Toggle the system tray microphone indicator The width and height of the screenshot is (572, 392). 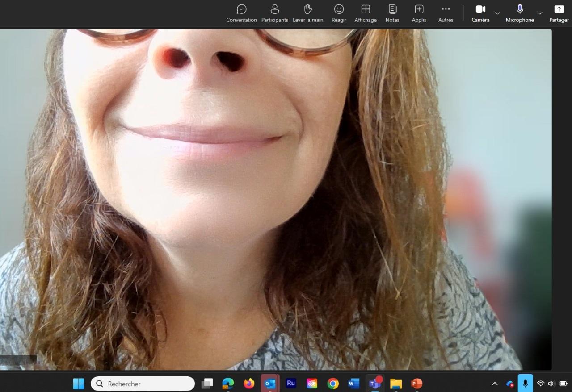pyautogui.click(x=525, y=384)
